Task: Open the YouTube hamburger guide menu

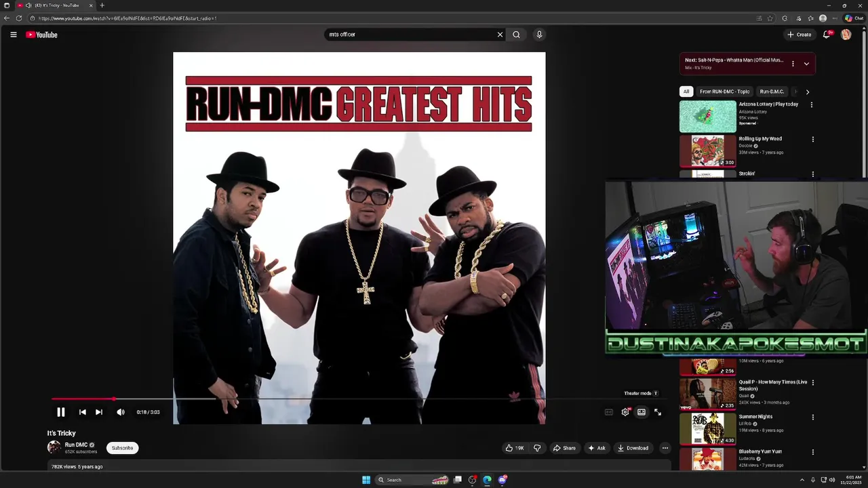Action: (x=13, y=35)
